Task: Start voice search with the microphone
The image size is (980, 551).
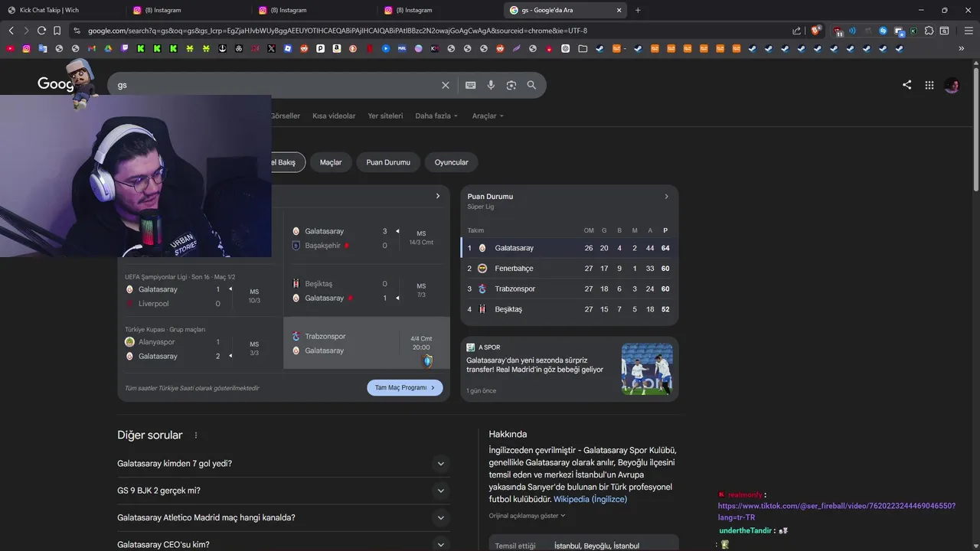Action: click(491, 85)
